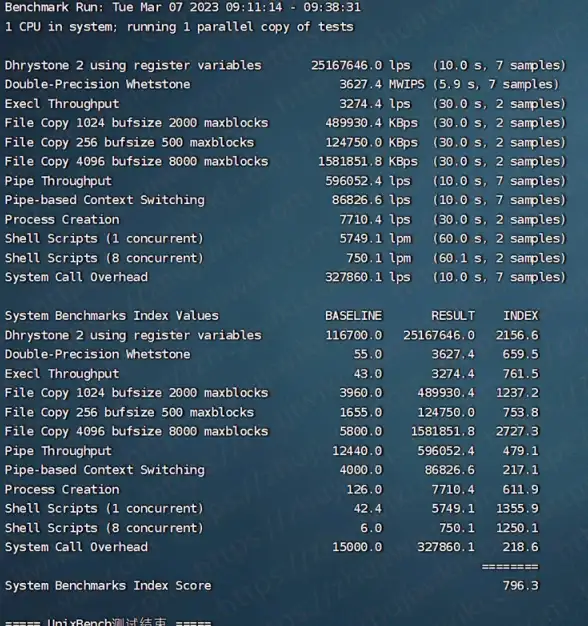Click Context Switching 86826.6 lps value
Viewport: 588px width, 626px height.
coord(371,200)
